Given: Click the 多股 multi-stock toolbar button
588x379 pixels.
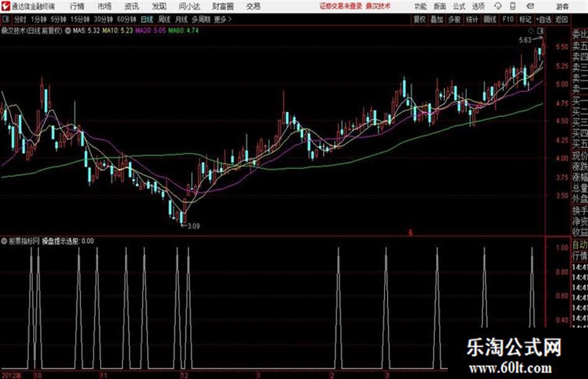Looking at the screenshot, I should (x=454, y=19).
